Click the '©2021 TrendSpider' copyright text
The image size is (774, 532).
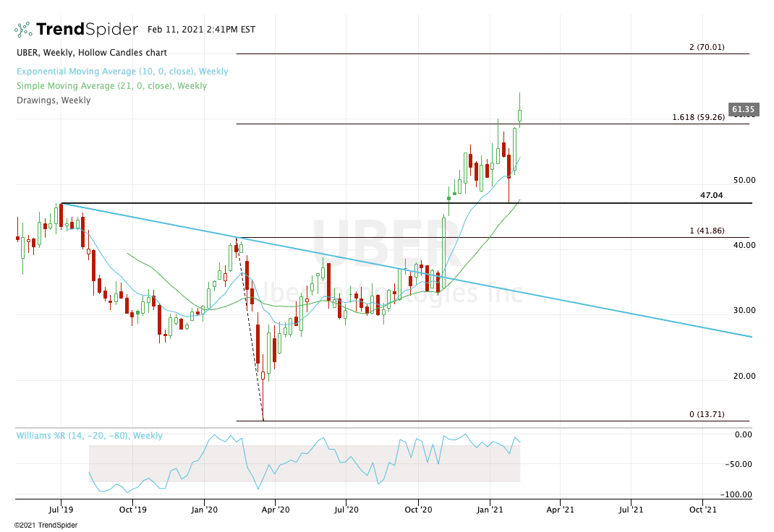click(46, 525)
